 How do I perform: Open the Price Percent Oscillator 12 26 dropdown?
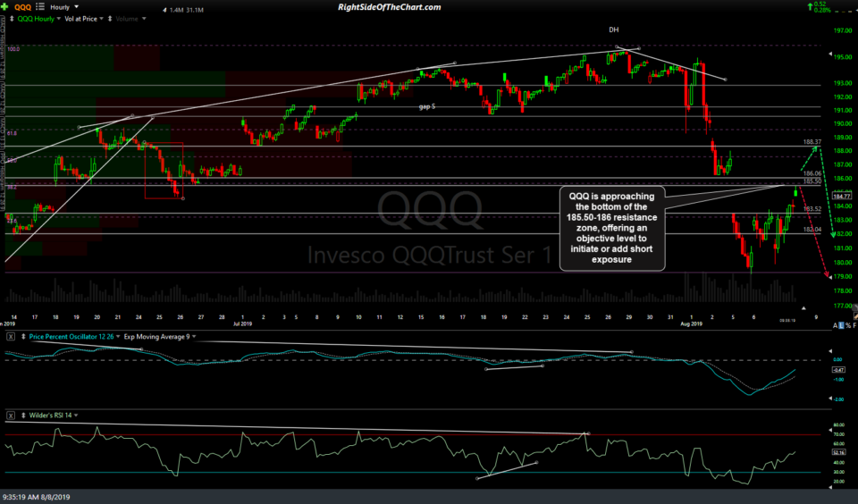click(x=118, y=337)
